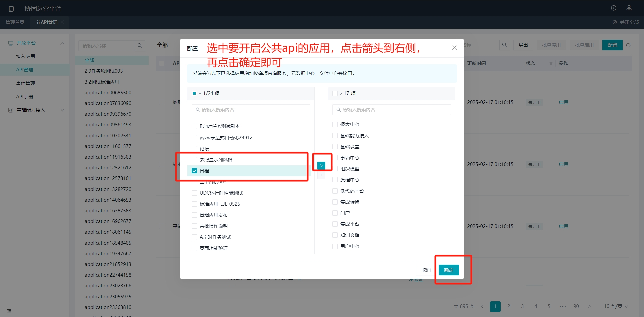Click the info icon in top header
644x317 pixels.
click(613, 8)
